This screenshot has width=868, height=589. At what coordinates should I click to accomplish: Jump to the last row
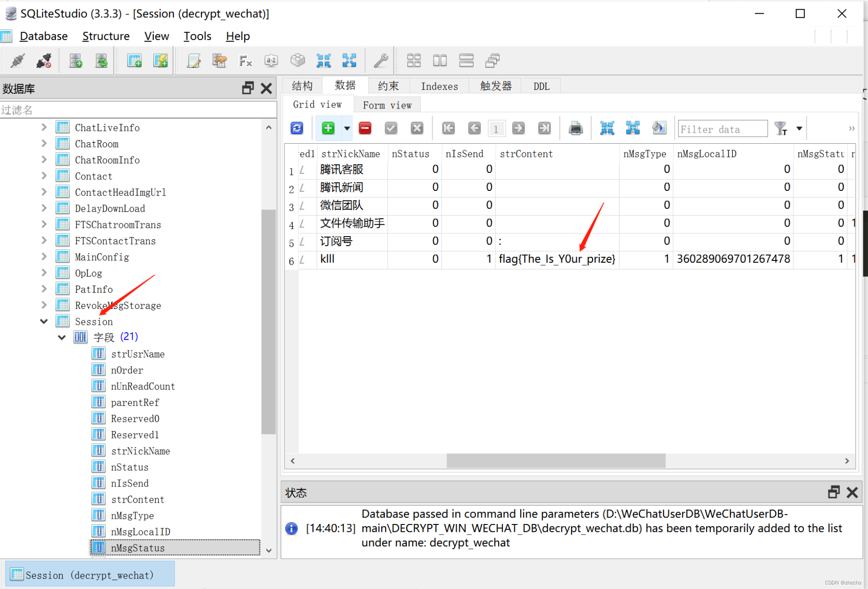545,128
